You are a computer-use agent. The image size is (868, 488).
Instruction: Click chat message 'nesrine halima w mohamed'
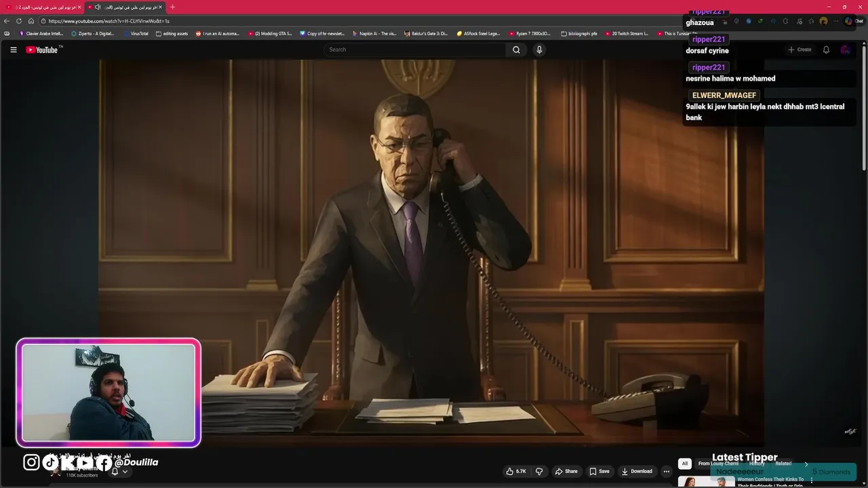point(730,79)
